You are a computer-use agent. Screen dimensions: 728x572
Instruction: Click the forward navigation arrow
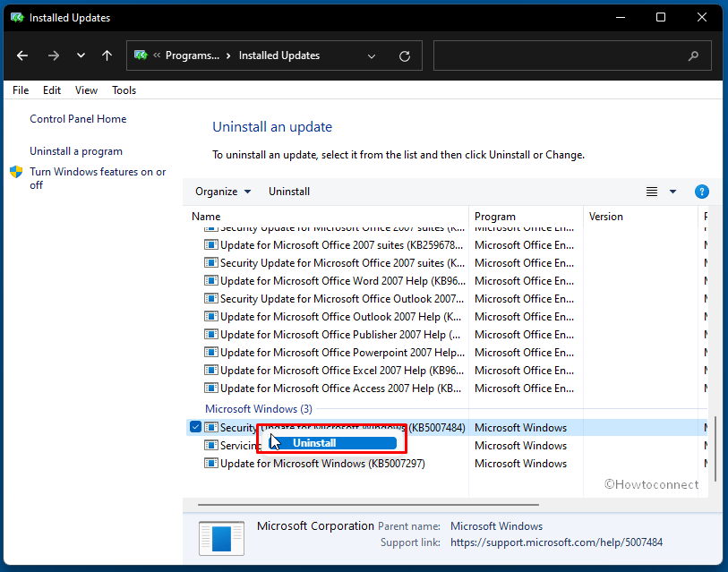coord(54,55)
